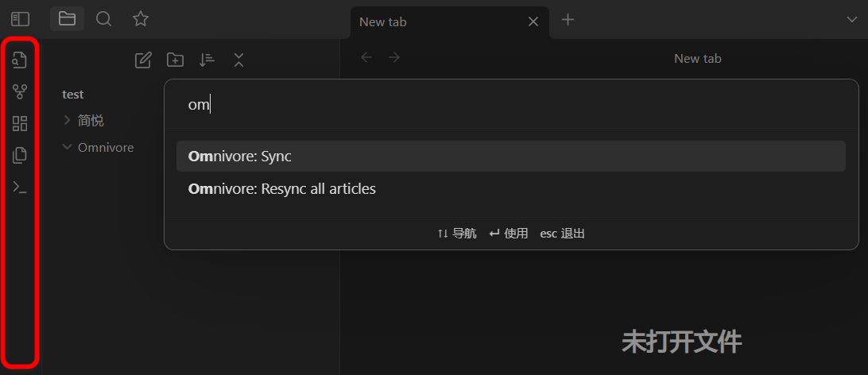This screenshot has height=375, width=868.
Task: Toggle the left sidebar collapse icon
Action: [21, 19]
